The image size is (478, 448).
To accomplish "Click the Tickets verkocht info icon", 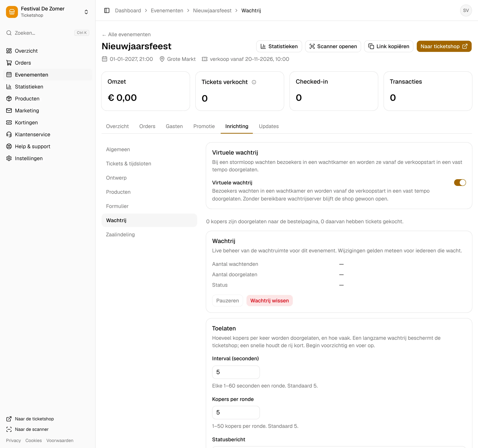I will (x=254, y=82).
